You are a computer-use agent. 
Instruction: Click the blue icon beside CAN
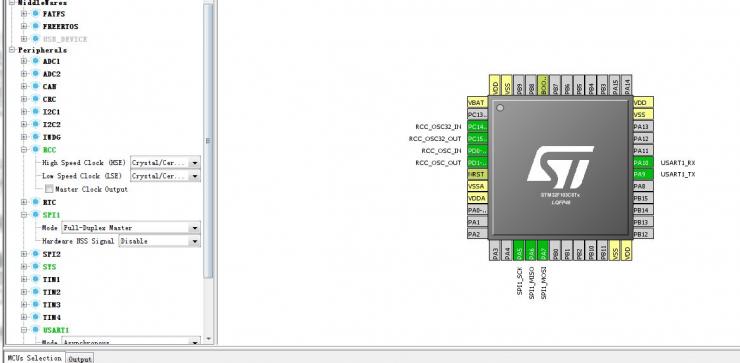35,86
